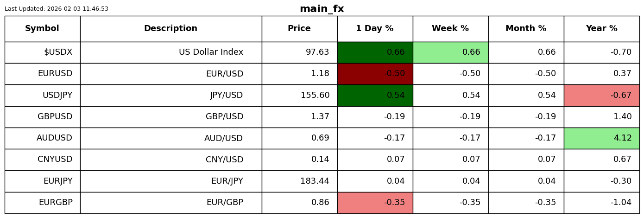Viewport: 644px width, 218px height.
Task: Click the dark red EURUSD 1 Day cell
Action: (x=375, y=74)
